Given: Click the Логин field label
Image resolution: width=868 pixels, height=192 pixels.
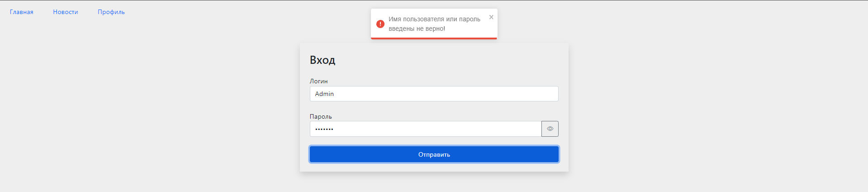Looking at the screenshot, I should coord(318,81).
